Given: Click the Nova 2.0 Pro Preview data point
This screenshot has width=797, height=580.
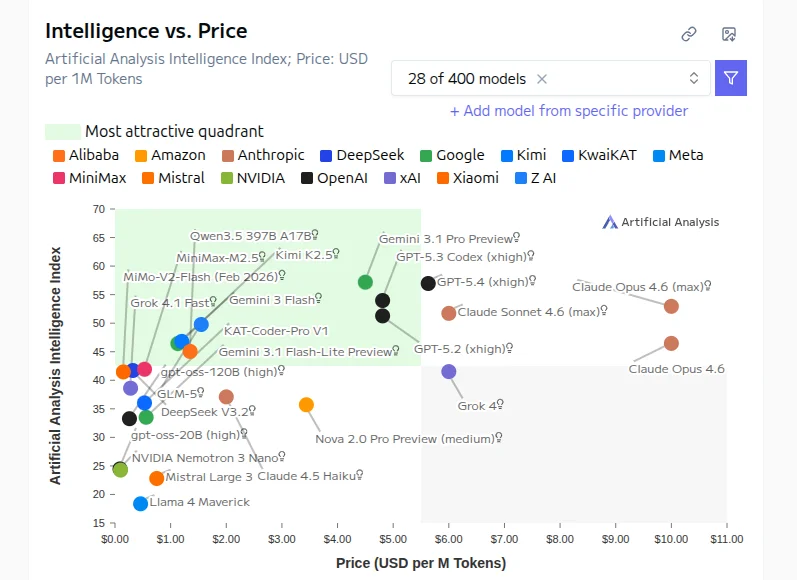Looking at the screenshot, I should (x=306, y=405).
